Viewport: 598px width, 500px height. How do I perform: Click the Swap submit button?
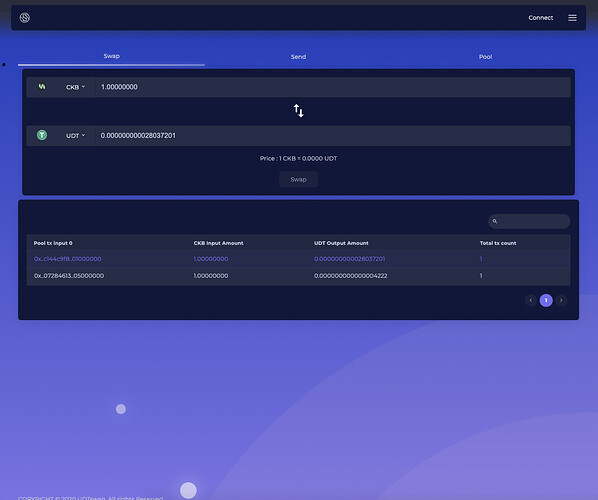pos(298,179)
